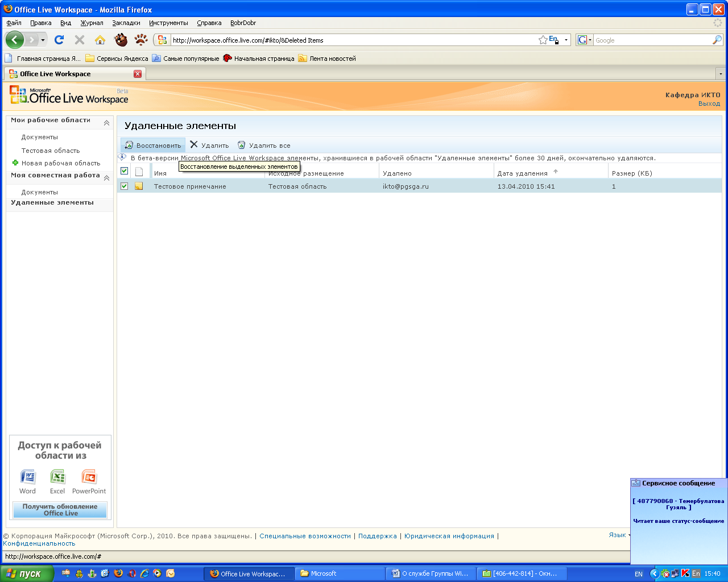The image size is (728, 582).
Task: Select Удаленные элементы in the sidebar
Action: point(52,202)
